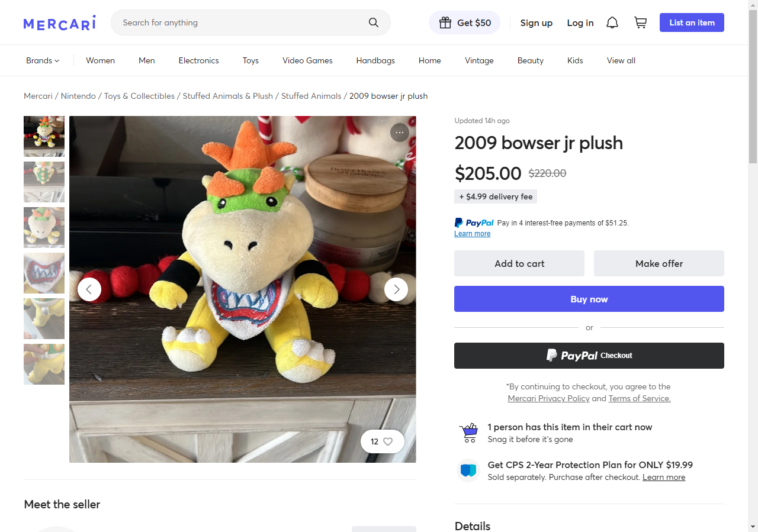Open the shopping cart
Viewport: 758px width, 532px height.
tap(640, 22)
